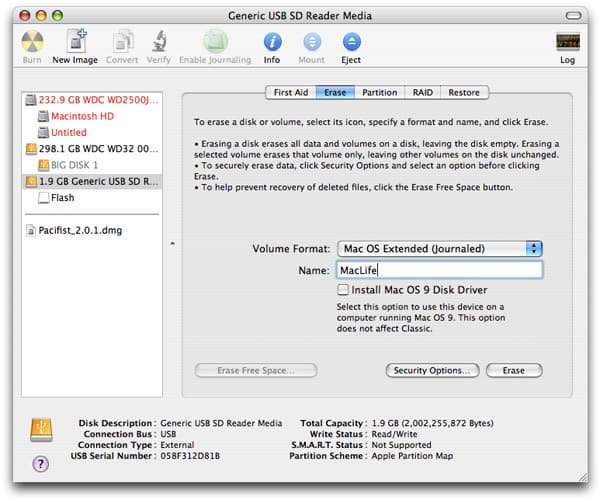Click the Not Supported S.M.A.R.T. value
600x500 pixels.
(x=401, y=445)
